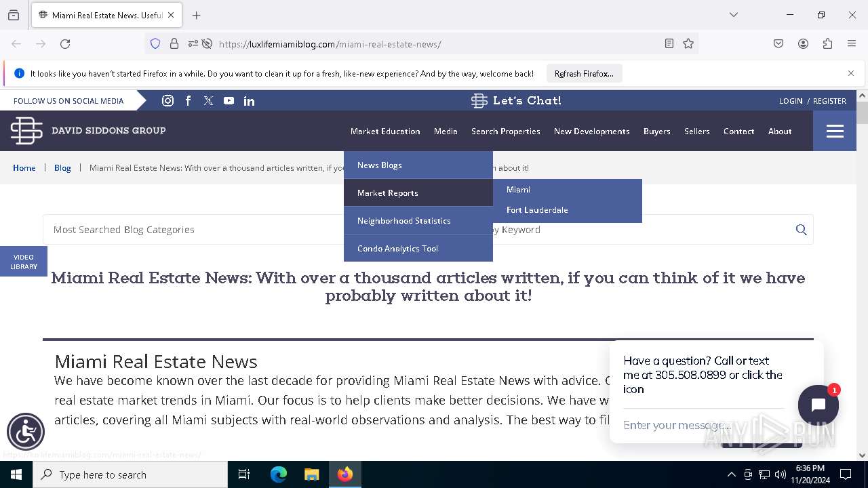This screenshot has height=488, width=868.
Task: Dismiss the Firefox refresh notification bar
Action: [851, 73]
